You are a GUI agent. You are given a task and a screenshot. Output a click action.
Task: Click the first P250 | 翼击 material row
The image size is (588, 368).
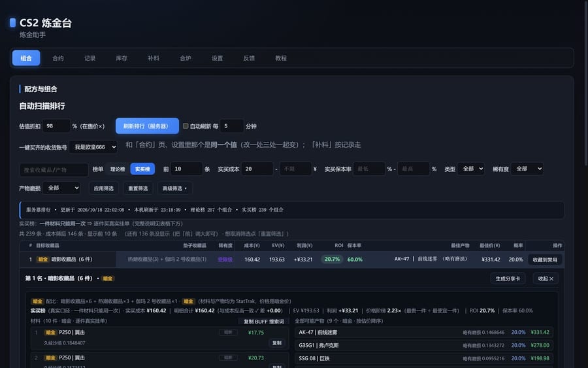160,338
